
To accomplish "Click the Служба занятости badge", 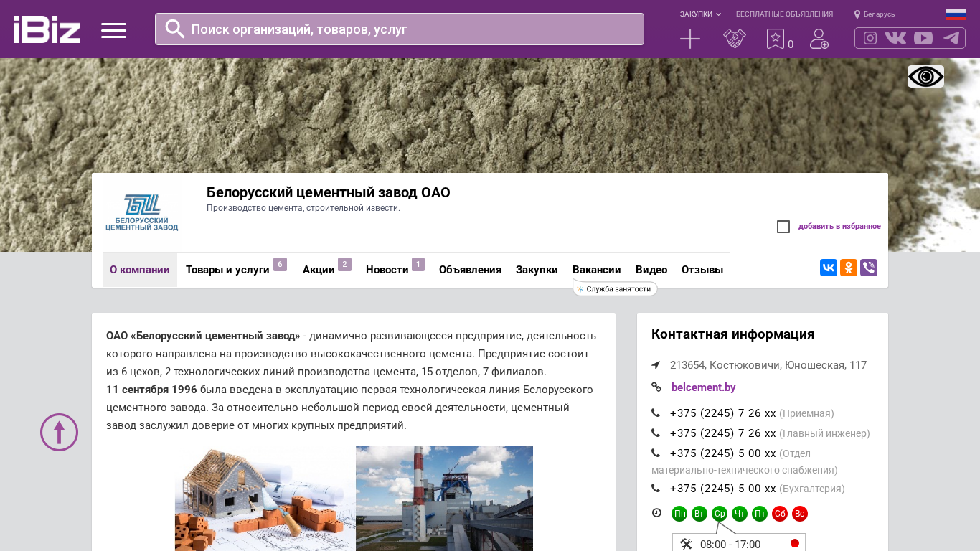I will tap(616, 289).
